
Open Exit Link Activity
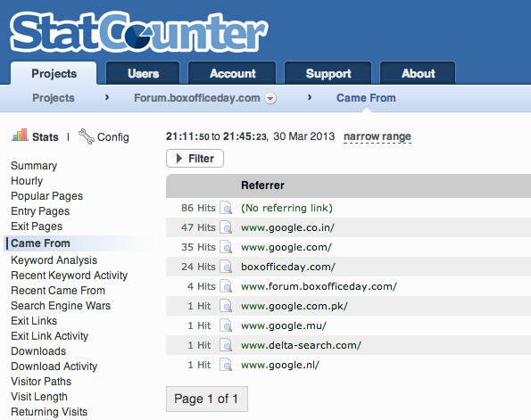[x=49, y=335]
